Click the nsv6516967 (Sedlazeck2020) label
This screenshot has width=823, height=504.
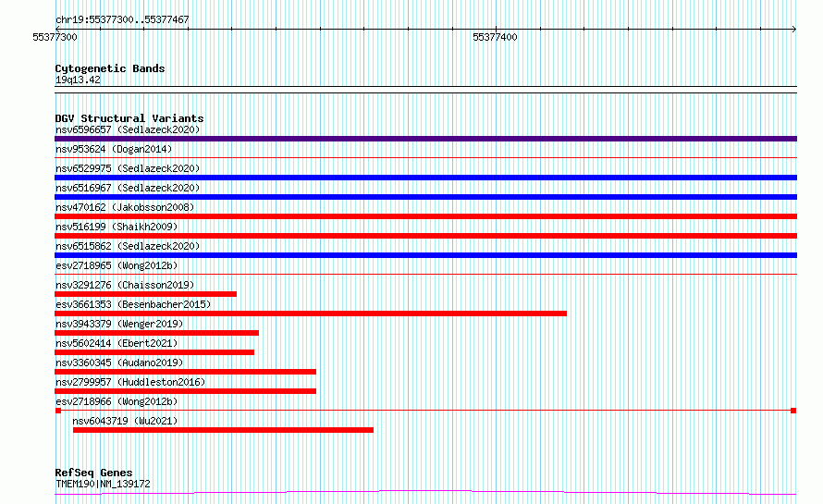(x=128, y=188)
